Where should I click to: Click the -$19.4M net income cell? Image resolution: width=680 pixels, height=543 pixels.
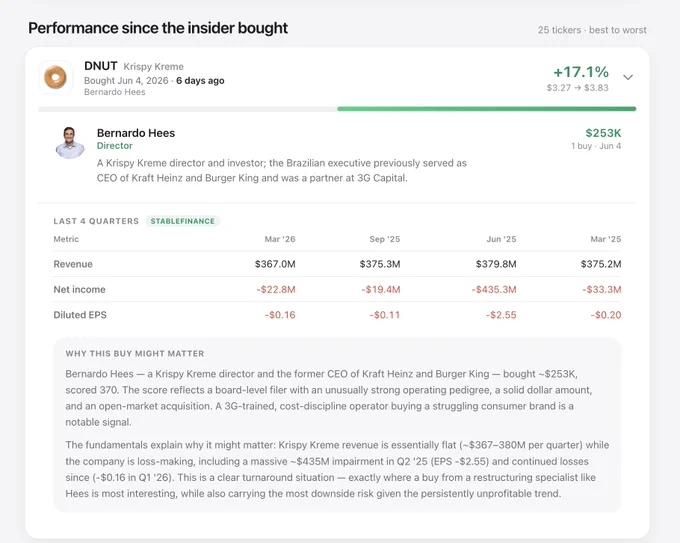[x=381, y=290]
